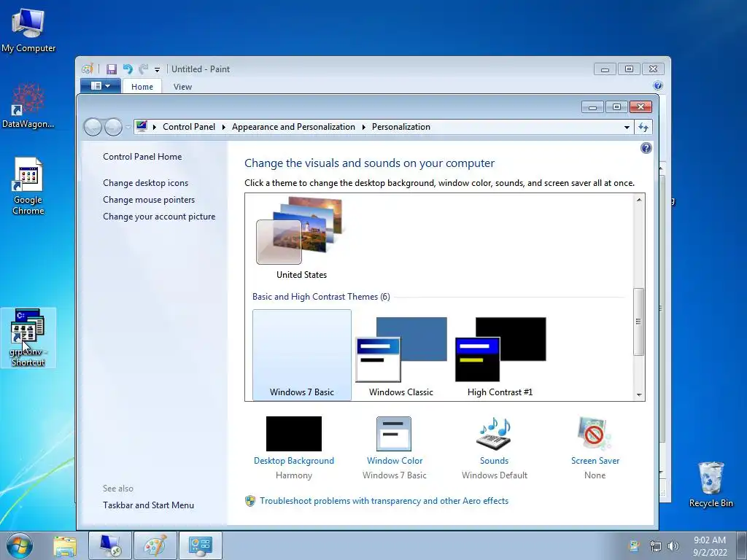This screenshot has height=560, width=747.
Task: Select the DataWagon desktop shortcut
Action: pos(28,106)
